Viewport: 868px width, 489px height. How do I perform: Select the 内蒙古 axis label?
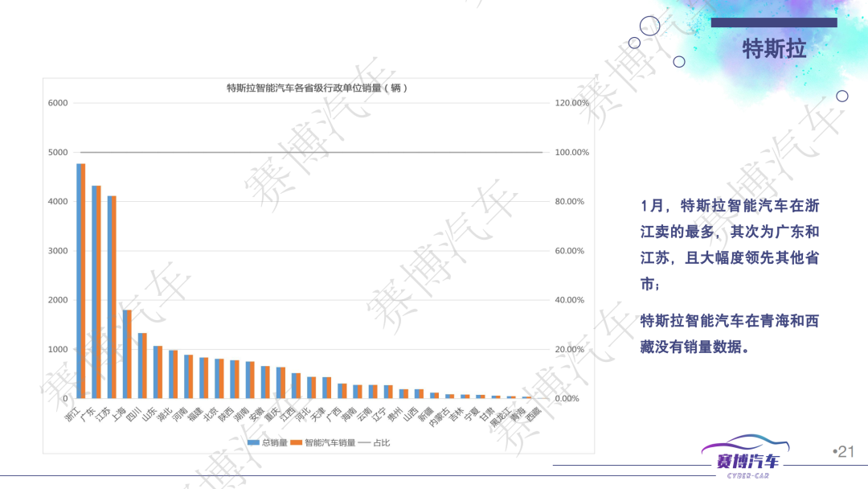pyautogui.click(x=440, y=417)
